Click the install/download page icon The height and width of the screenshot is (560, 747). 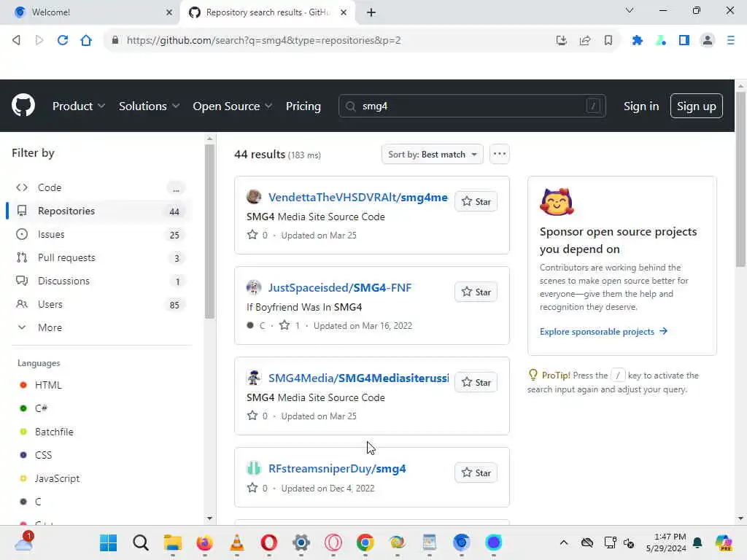(x=562, y=41)
